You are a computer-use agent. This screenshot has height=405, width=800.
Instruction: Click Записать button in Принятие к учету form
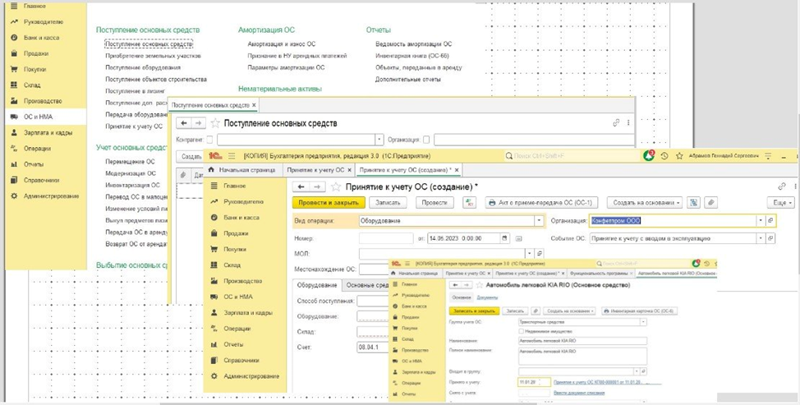click(x=388, y=202)
